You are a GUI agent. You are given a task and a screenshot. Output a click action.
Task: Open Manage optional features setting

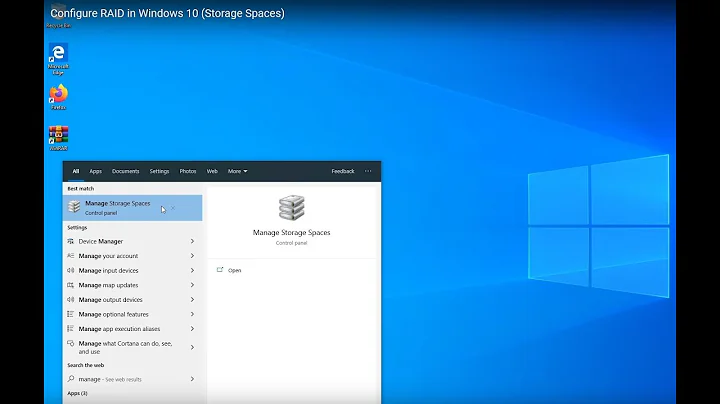click(113, 314)
